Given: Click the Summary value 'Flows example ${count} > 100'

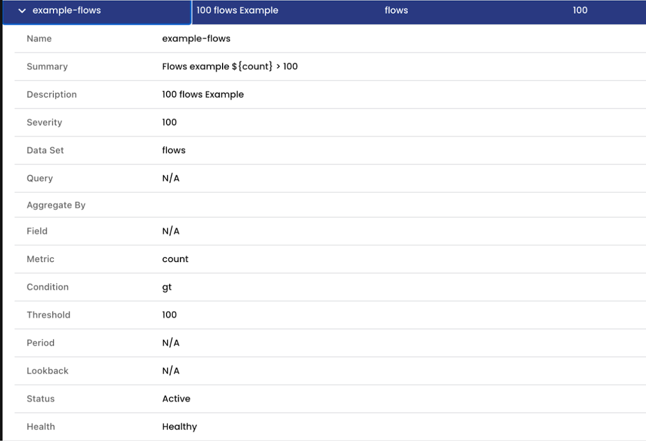Looking at the screenshot, I should [229, 67].
